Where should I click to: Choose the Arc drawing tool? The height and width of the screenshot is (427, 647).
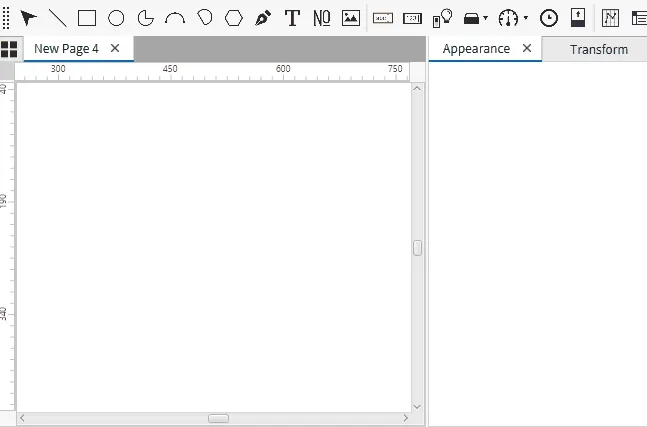click(x=175, y=18)
